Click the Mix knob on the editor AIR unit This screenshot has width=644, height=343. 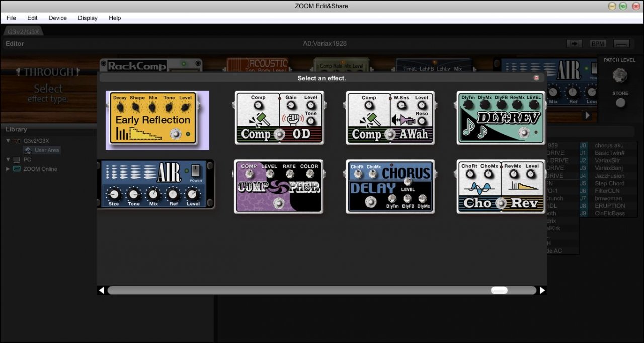click(553, 93)
